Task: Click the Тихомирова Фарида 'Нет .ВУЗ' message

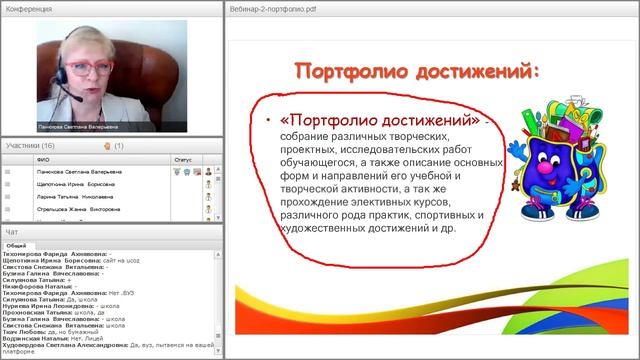Action: click(68, 293)
